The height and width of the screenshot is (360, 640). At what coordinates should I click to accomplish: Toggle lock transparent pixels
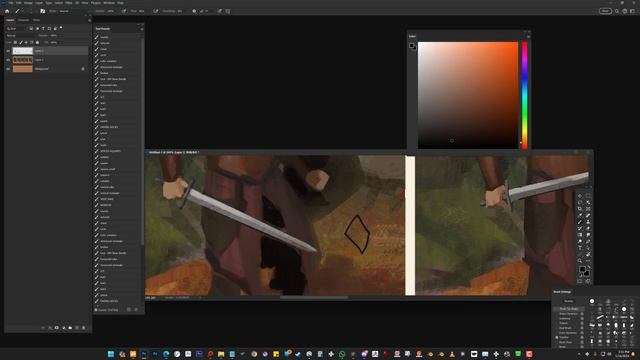point(15,42)
